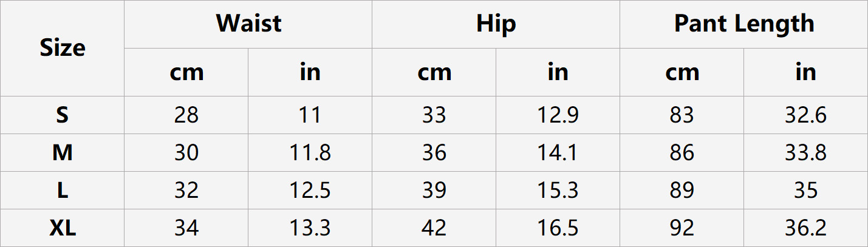868x247 pixels.
Task: Click the Hip header cell
Action: coord(496,24)
